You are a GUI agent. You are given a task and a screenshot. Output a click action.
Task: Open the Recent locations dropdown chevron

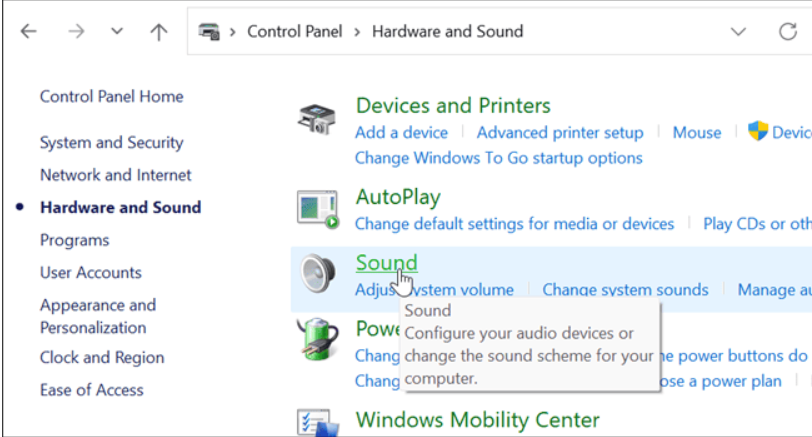pos(116,31)
